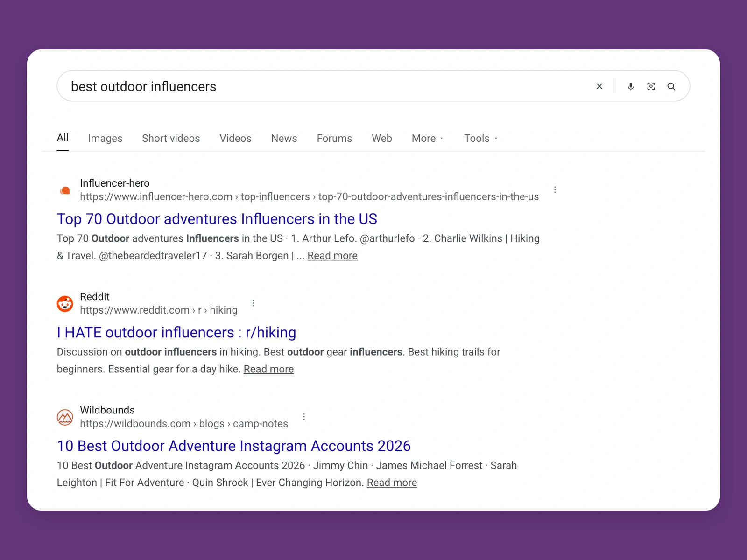The height and width of the screenshot is (560, 747).
Task: Submit search with the magnifying glass icon
Action: coord(671,86)
